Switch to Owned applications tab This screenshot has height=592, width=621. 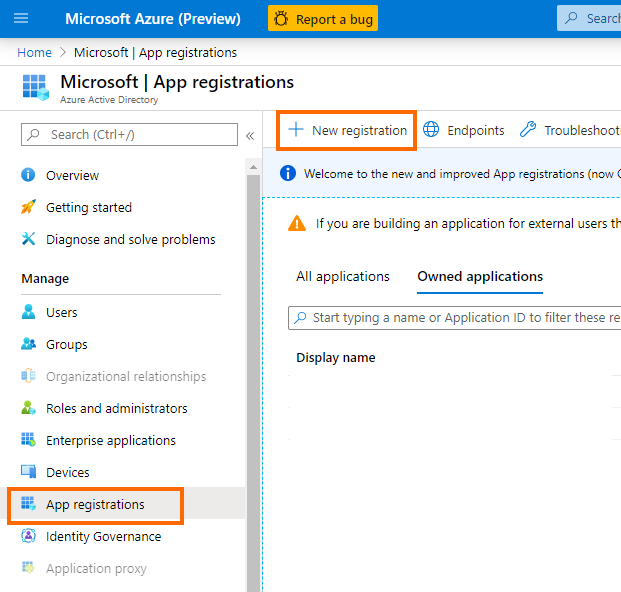click(480, 276)
